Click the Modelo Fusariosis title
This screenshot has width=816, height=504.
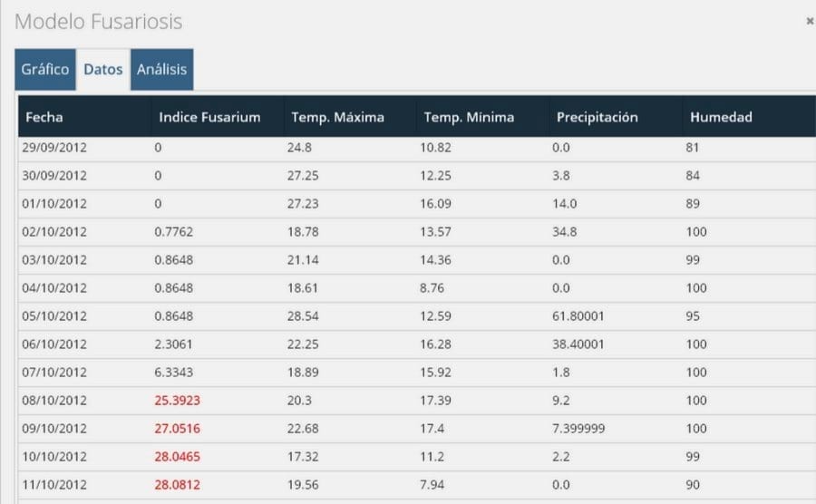[x=98, y=22]
